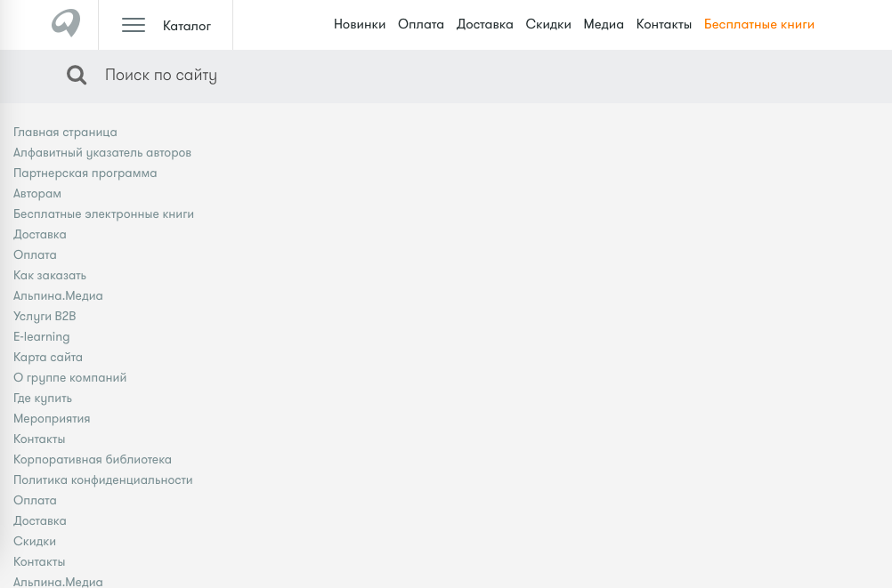Open the Политика конфиденциальности link
The width and height of the screenshot is (892, 588).
tap(102, 479)
